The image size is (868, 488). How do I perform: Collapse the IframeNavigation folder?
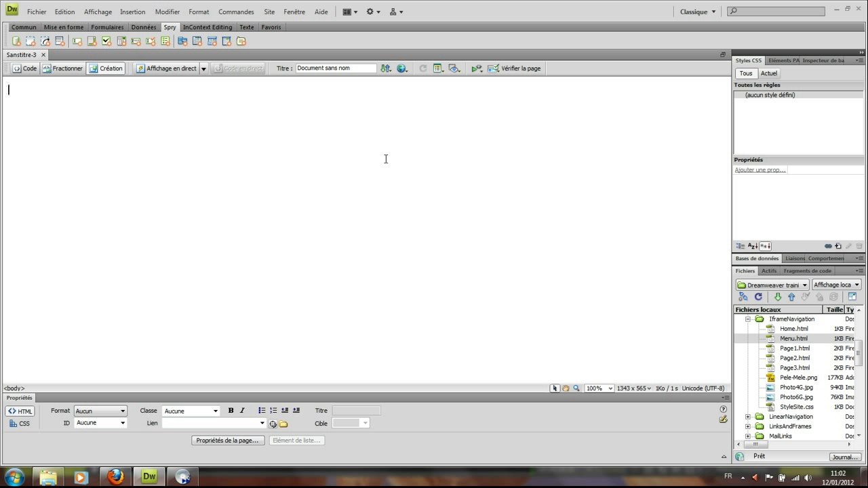coord(748,319)
